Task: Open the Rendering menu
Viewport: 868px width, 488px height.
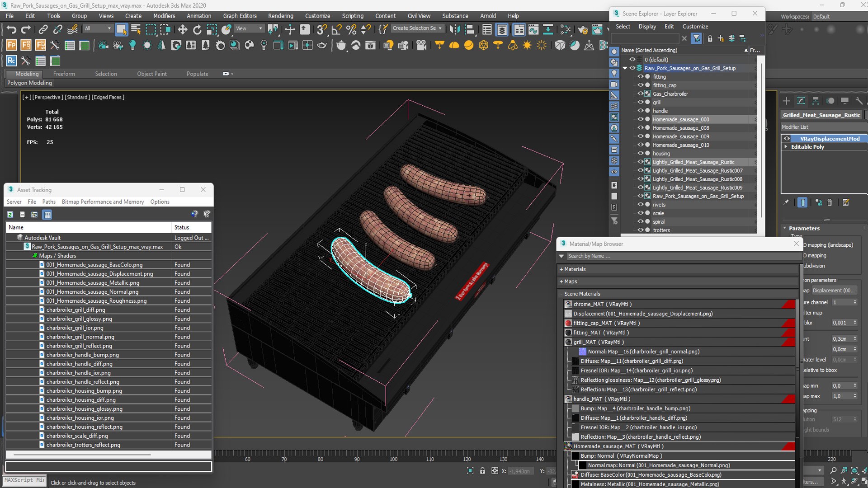Action: pos(280,16)
